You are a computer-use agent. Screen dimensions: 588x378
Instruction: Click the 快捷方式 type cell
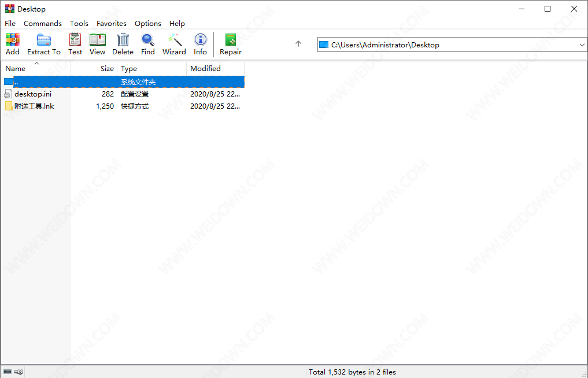point(135,106)
